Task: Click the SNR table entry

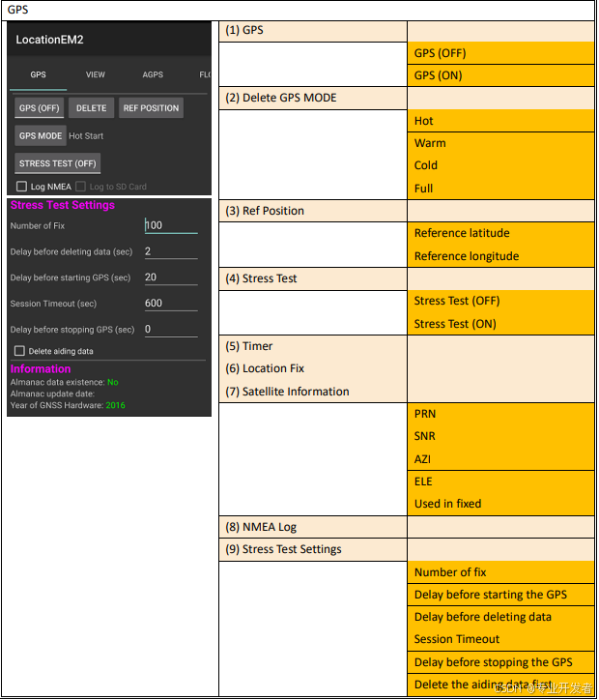Action: (x=424, y=436)
